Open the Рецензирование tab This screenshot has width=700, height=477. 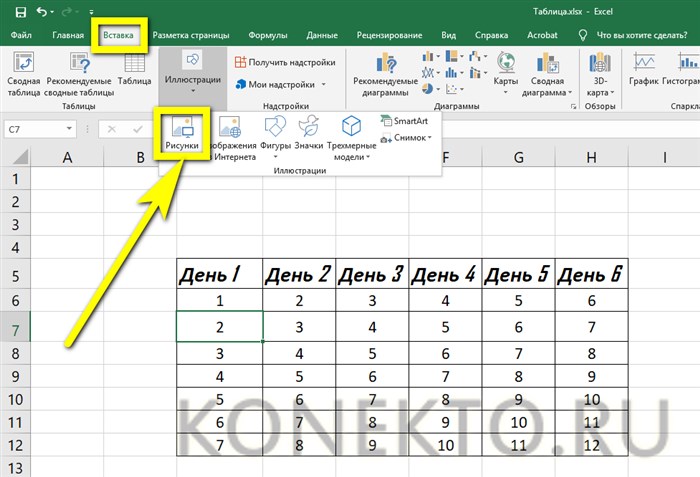[389, 35]
